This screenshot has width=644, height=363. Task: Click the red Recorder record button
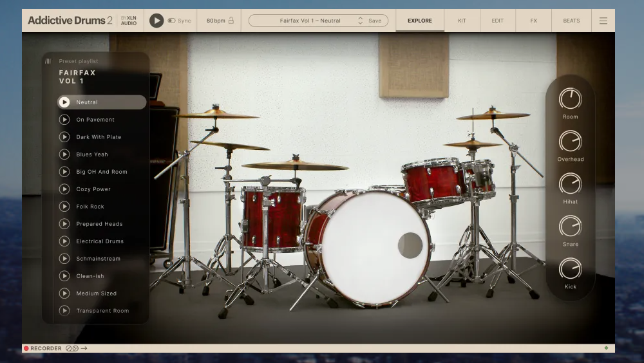click(x=26, y=348)
